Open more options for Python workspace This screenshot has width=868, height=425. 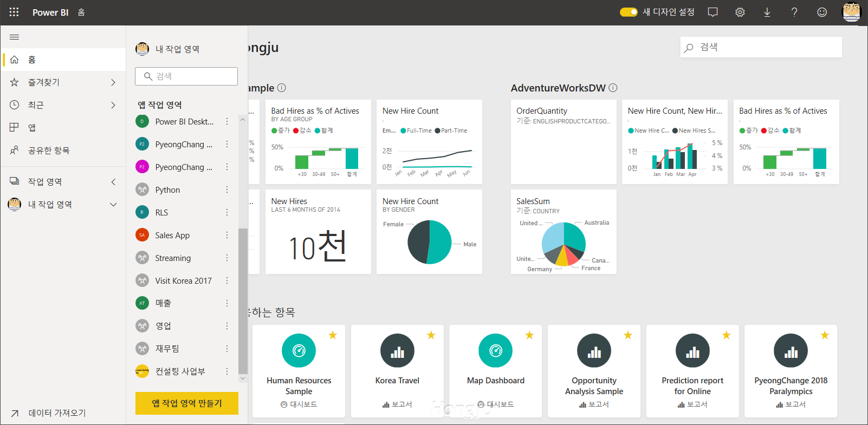pos(227,190)
